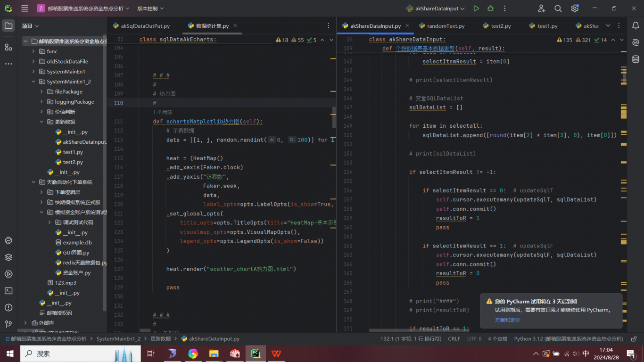Open the 项目 view dropdown
Viewport: 644px width, 362px height.
(x=31, y=26)
